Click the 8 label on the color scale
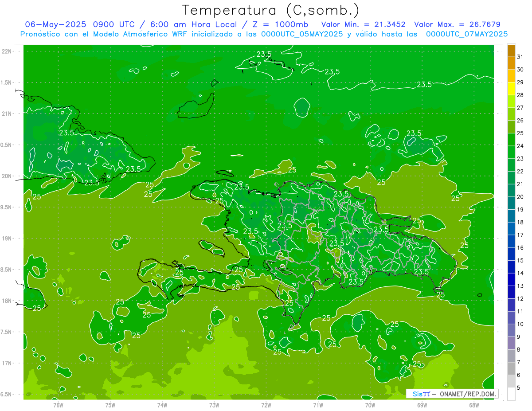The image size is (532, 411). (x=519, y=349)
